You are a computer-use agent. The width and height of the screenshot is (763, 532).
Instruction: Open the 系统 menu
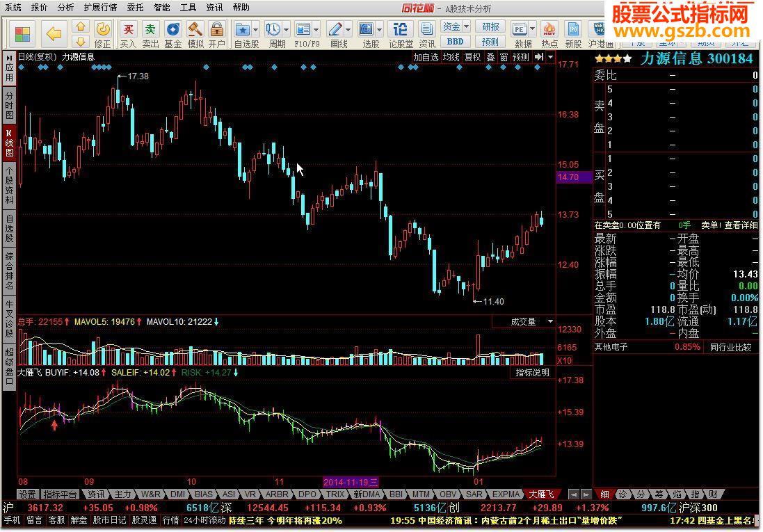13,7
